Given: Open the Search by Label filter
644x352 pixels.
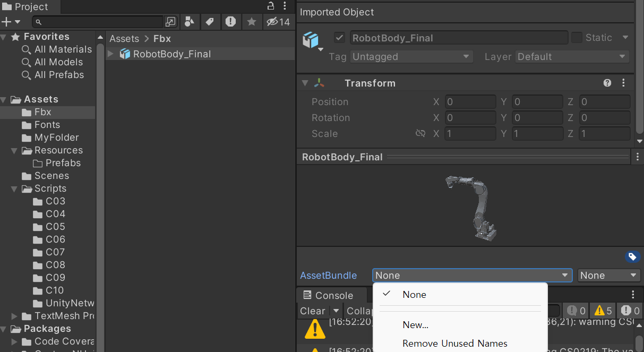Looking at the screenshot, I should click(x=210, y=22).
